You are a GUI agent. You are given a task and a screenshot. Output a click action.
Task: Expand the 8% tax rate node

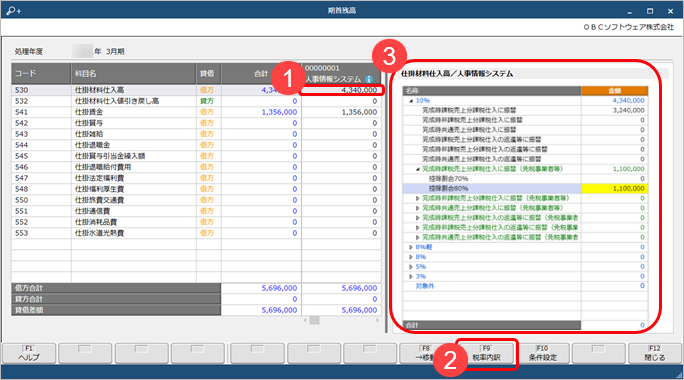(x=411, y=257)
